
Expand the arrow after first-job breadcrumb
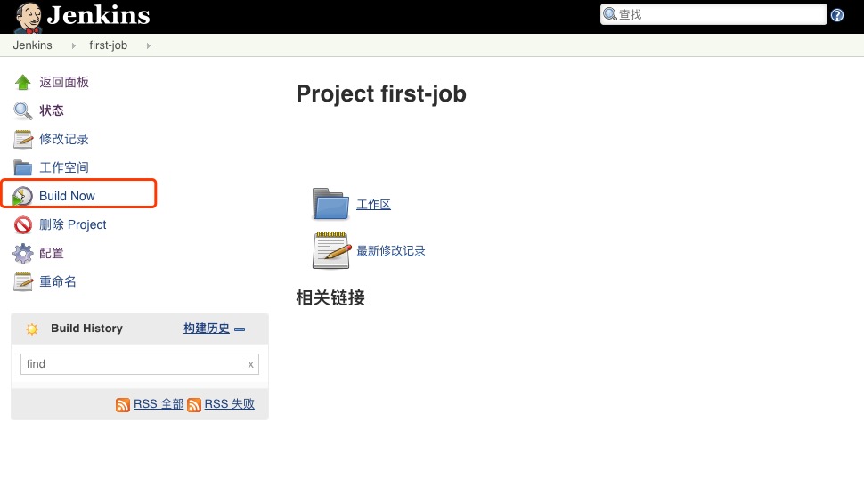click(148, 45)
